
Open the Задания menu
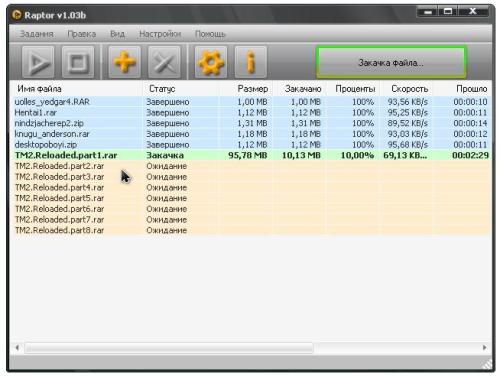[x=36, y=34]
